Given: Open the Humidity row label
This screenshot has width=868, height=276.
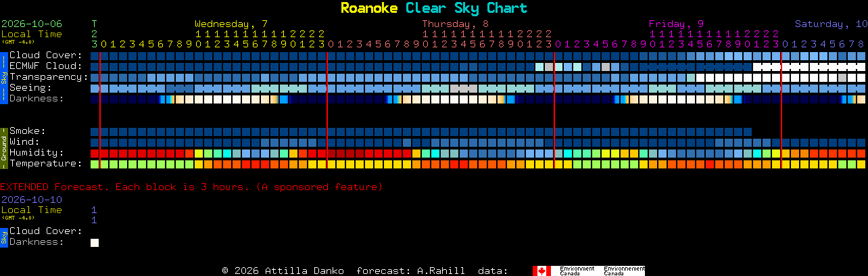Looking at the screenshot, I should coord(37,153).
